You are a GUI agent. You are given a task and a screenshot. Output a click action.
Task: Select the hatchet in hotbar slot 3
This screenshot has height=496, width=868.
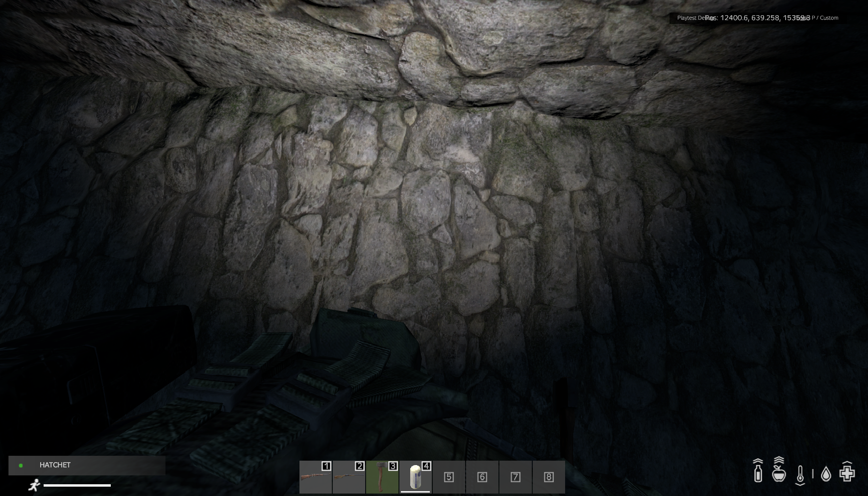pos(382,477)
